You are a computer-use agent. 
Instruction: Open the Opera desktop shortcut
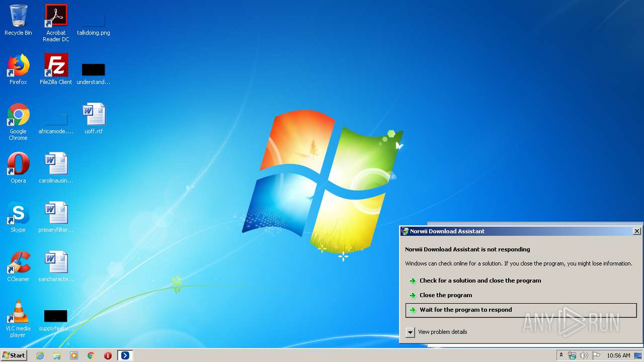[x=18, y=168]
